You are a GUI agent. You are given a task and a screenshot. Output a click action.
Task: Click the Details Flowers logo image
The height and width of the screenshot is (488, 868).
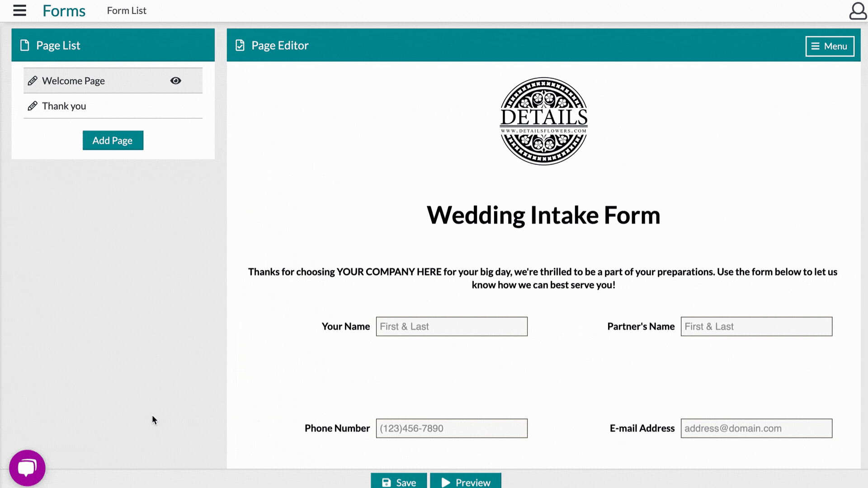543,121
